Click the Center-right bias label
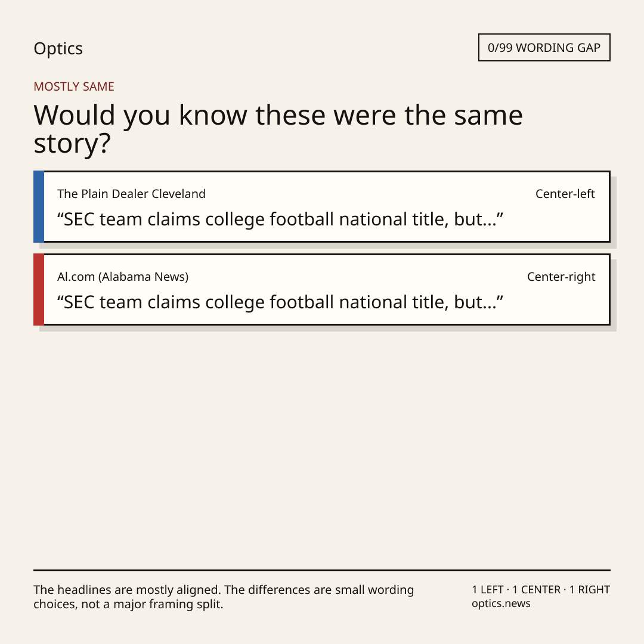The image size is (644, 644). coord(561,277)
